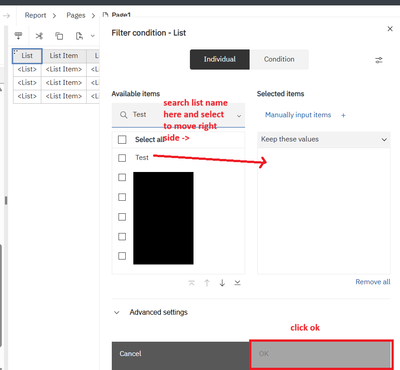Check the Test item checkbox

(x=122, y=158)
